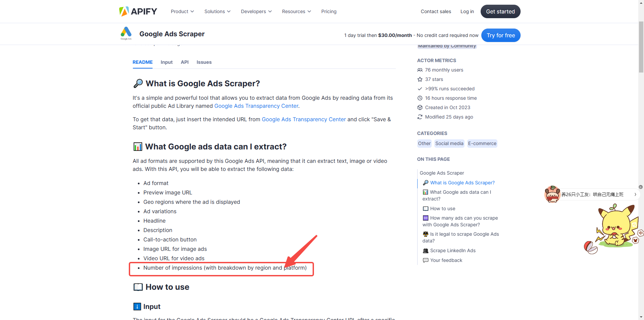
Task: Click the open book icon next to 'How to use'
Action: tap(138, 287)
